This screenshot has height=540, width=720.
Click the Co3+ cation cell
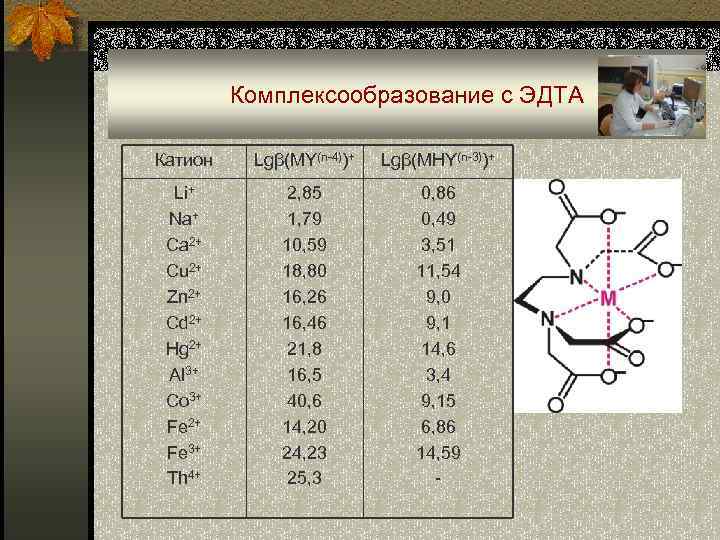coord(184,400)
